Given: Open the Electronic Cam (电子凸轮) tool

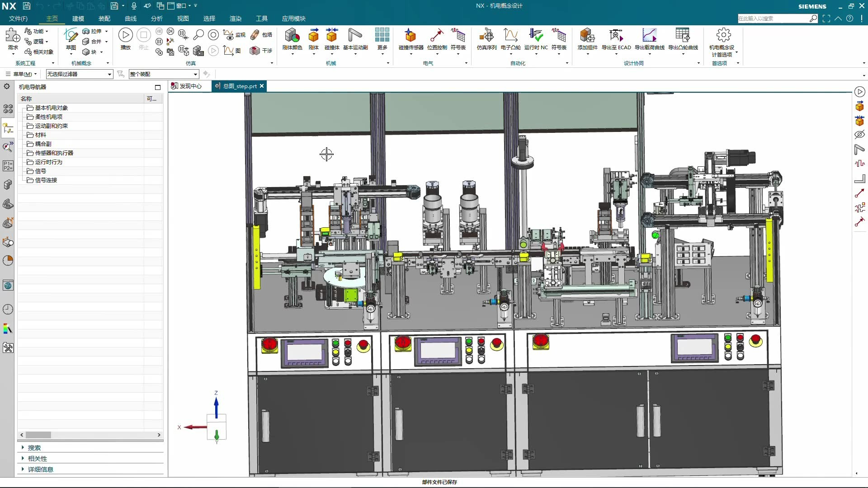Looking at the screenshot, I should (510, 36).
